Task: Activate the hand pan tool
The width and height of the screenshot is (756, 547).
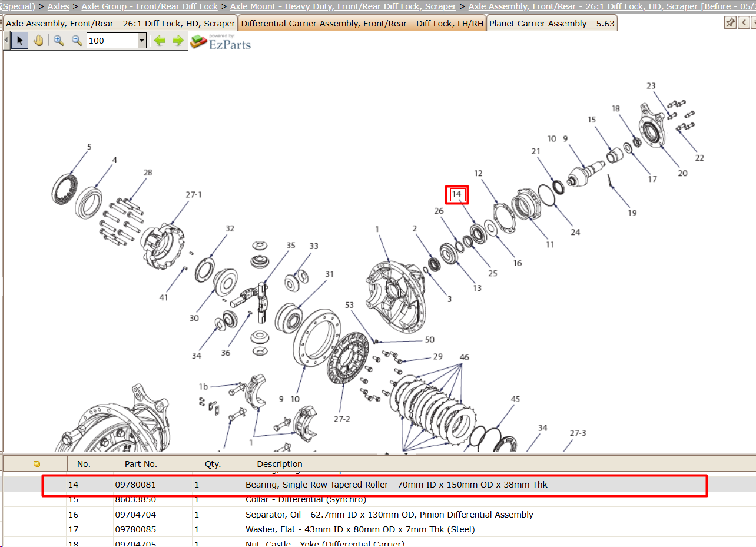Action: point(38,41)
